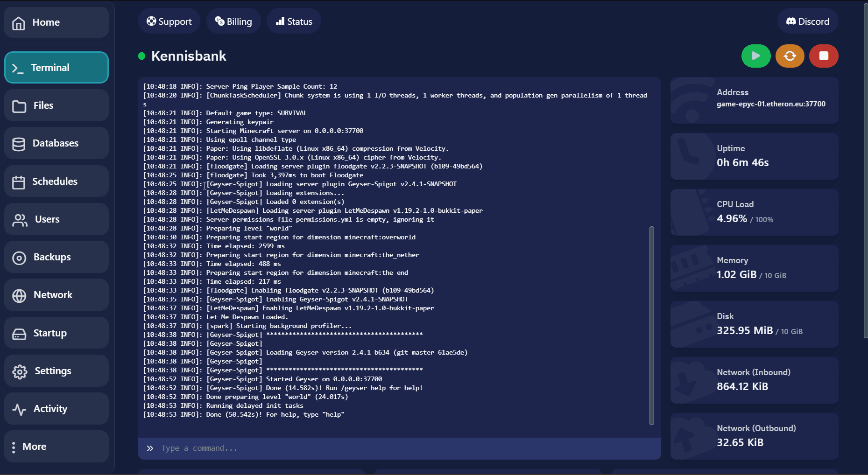Navigate to Home in sidebar
Viewport: 868px width, 475px height.
(56, 22)
